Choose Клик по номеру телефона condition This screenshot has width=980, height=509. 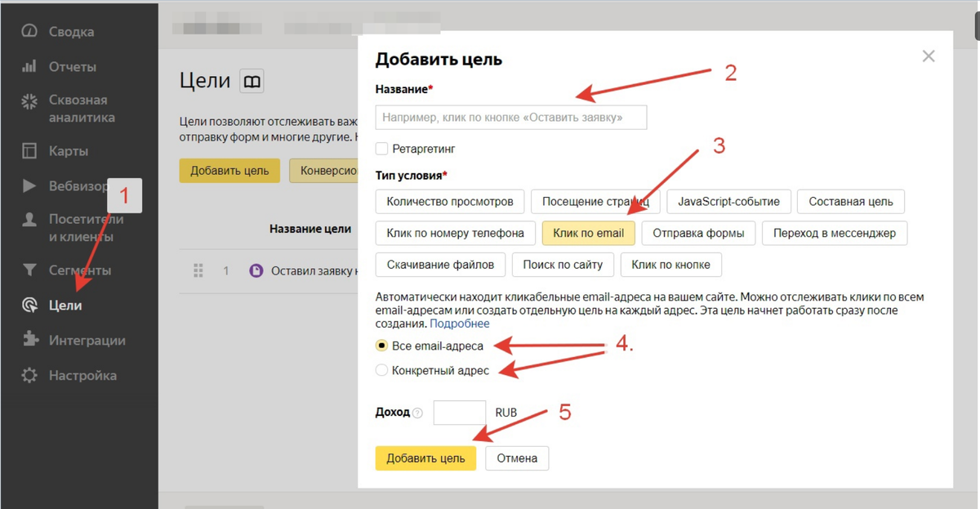coord(456,233)
